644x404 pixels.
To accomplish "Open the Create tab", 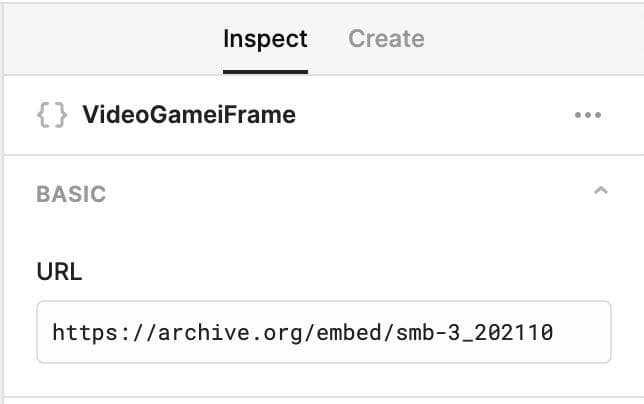I will click(x=386, y=40).
